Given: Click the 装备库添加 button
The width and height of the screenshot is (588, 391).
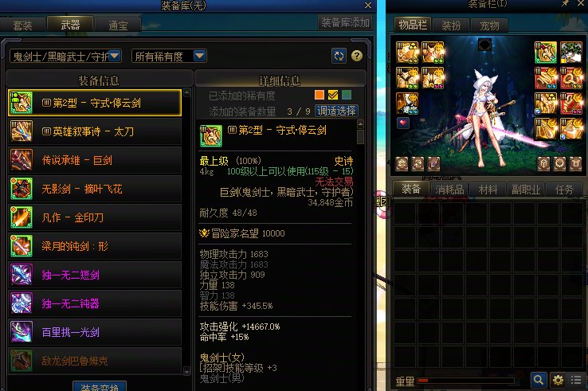Looking at the screenshot, I should tap(345, 22).
